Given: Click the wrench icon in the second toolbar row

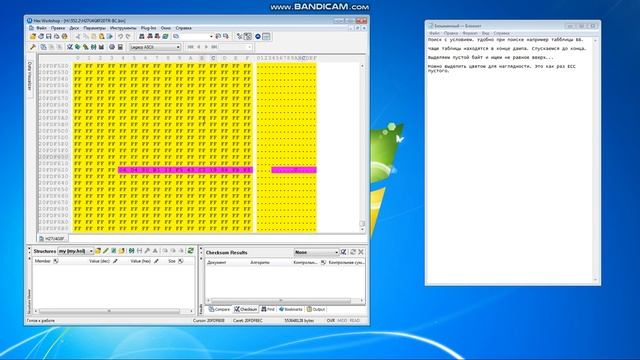Looking at the screenshot, I should [33, 47].
